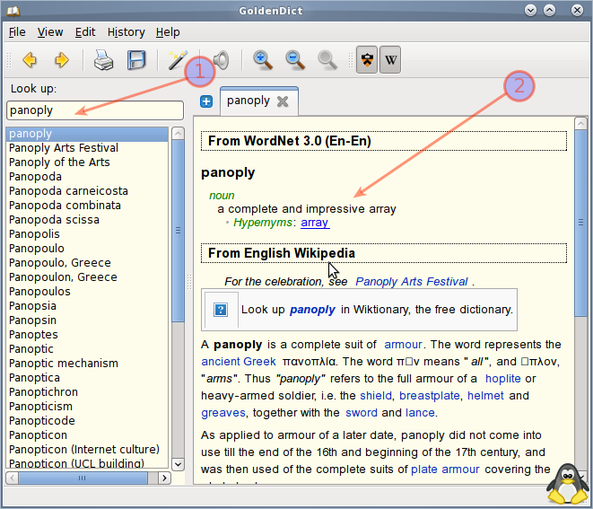Save article with the floppy disk icon
This screenshot has width=593, height=509.
(x=136, y=60)
